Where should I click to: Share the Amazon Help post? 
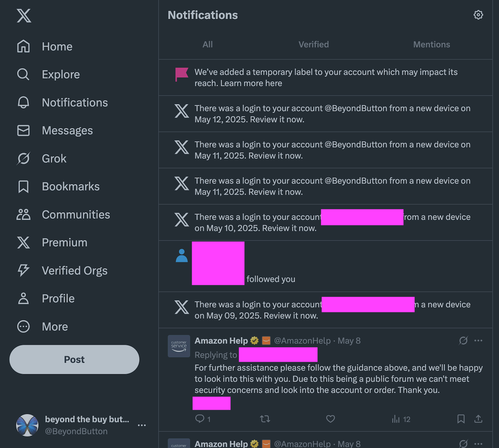point(478,419)
